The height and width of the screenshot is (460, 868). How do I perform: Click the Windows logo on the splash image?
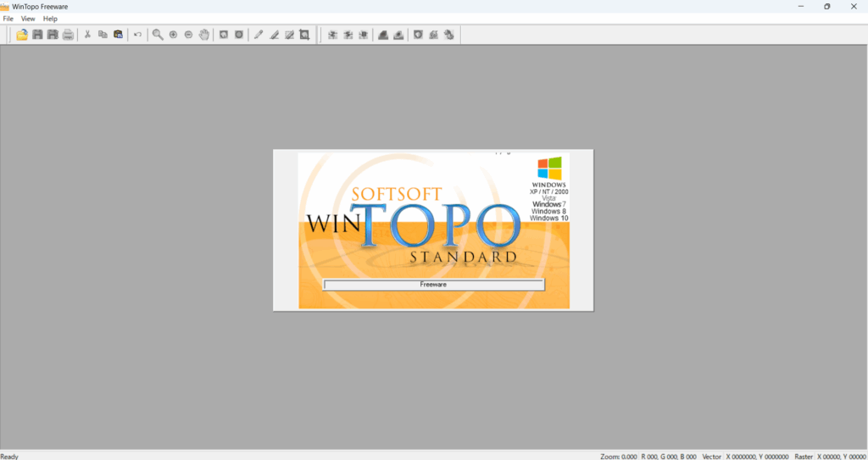(549, 168)
